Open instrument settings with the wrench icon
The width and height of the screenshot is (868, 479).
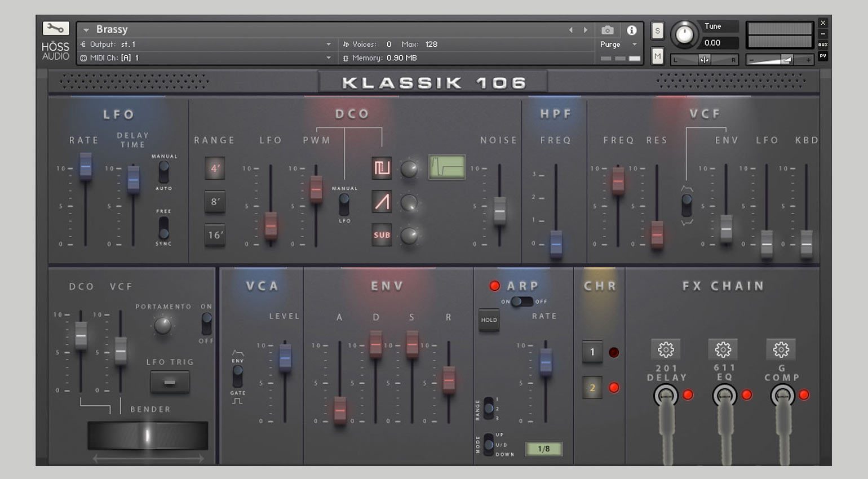[55, 29]
